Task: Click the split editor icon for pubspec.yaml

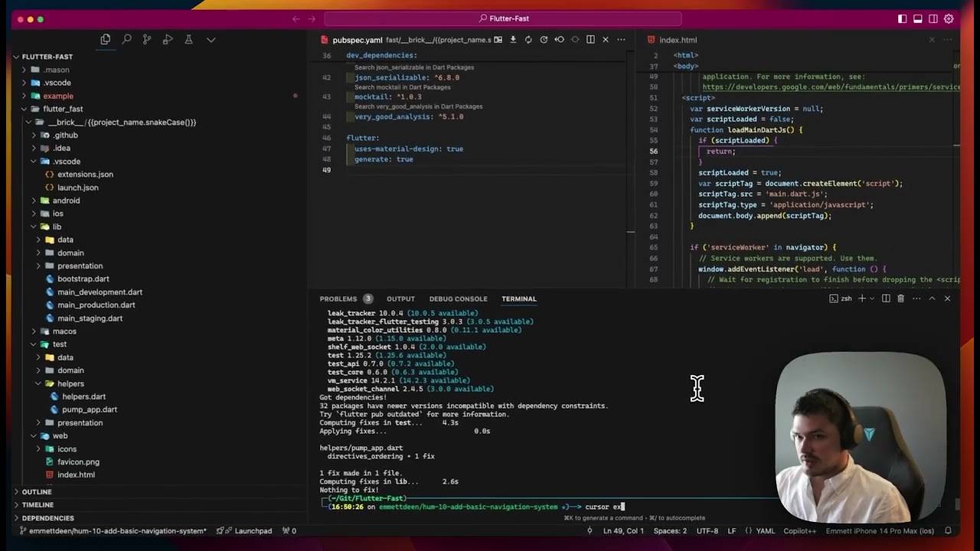Action: (x=590, y=40)
